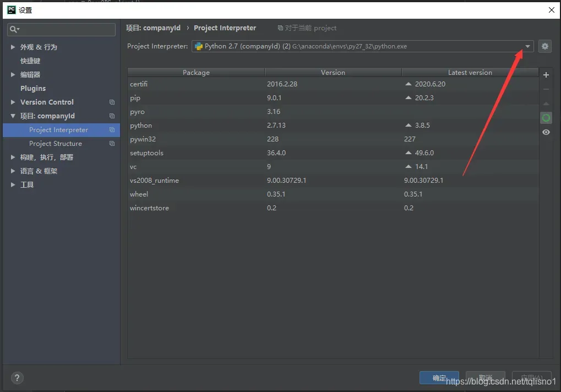Select the vc package row

click(333, 167)
